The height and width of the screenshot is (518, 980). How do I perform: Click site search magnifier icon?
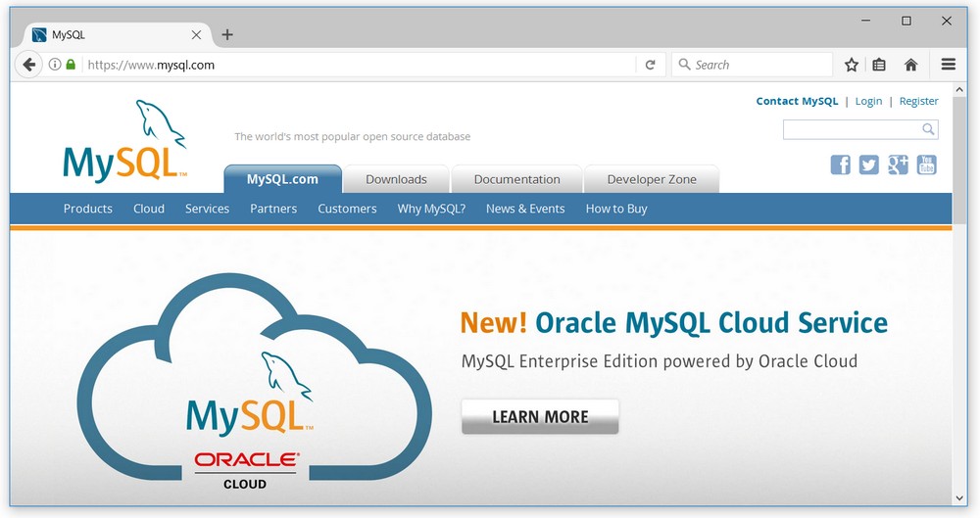(x=928, y=129)
